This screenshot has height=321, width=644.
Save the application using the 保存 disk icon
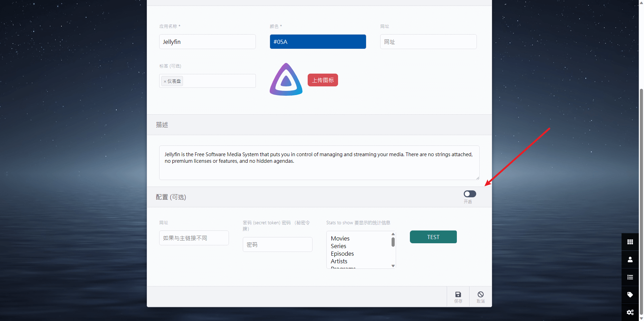click(458, 296)
